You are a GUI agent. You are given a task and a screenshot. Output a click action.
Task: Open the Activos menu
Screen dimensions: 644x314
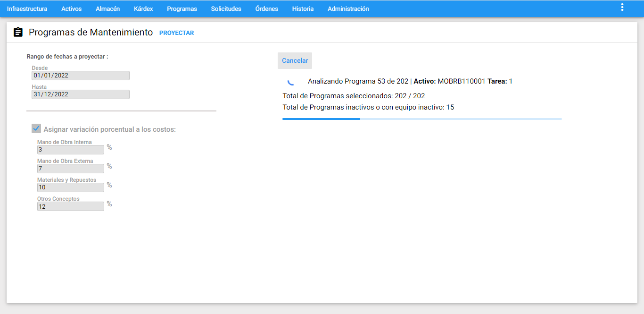coord(71,8)
